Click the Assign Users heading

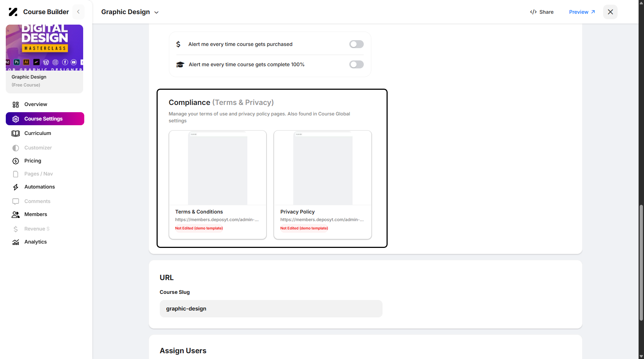(x=183, y=351)
